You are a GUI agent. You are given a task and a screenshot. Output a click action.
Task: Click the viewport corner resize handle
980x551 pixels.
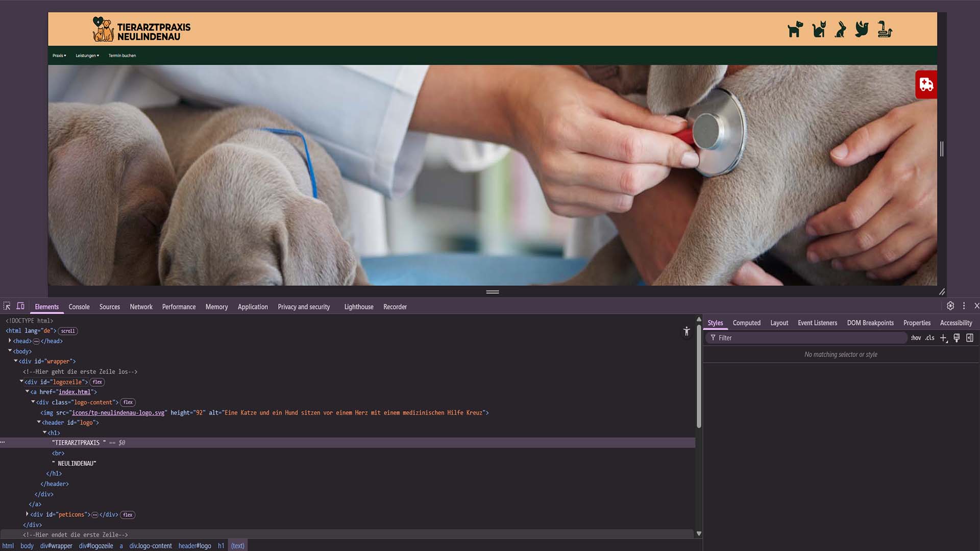(x=942, y=292)
